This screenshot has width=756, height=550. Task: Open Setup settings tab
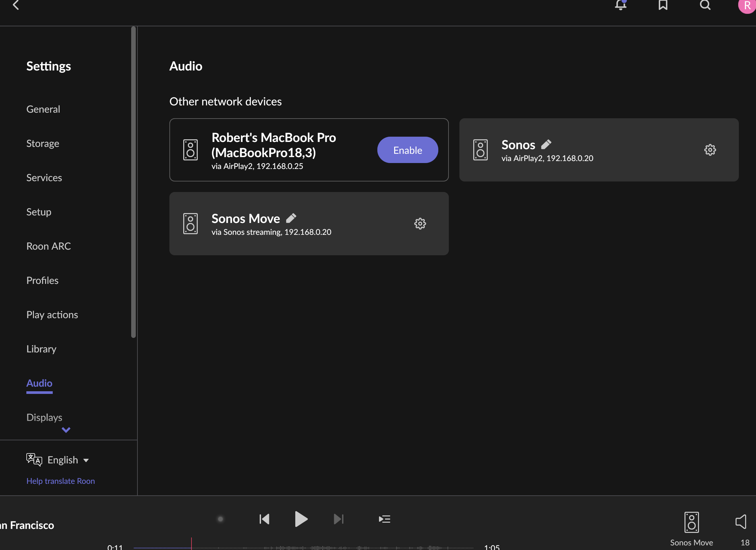pos(39,212)
